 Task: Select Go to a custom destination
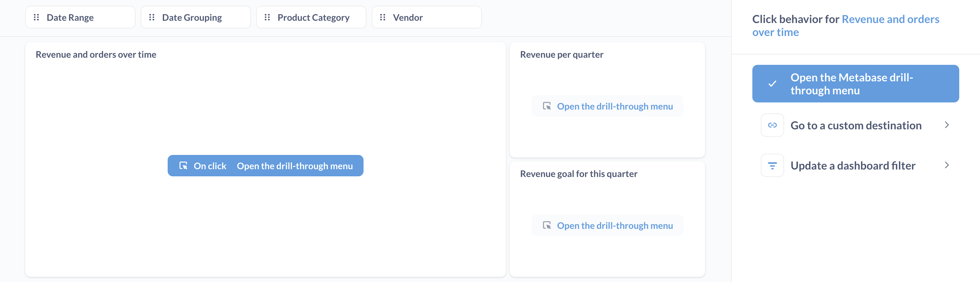pos(856,125)
